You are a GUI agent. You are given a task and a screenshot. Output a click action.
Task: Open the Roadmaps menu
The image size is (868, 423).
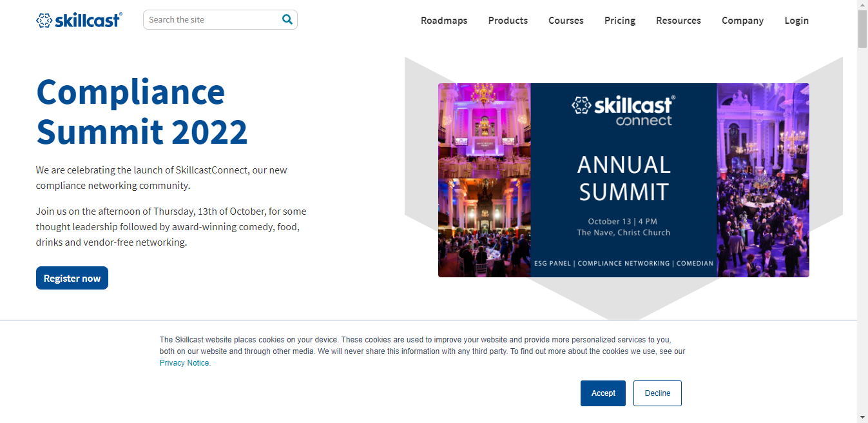[444, 21]
